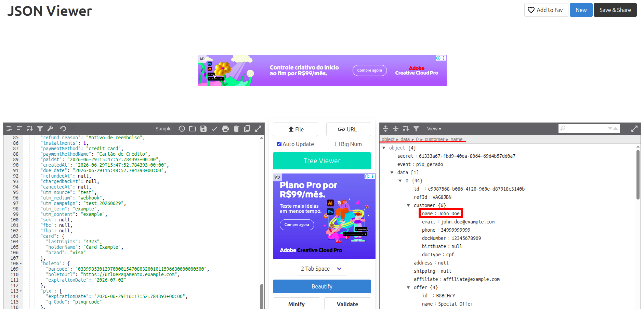Open the history clock icon in the left toolbar
644x309 pixels.
pyautogui.click(x=182, y=129)
